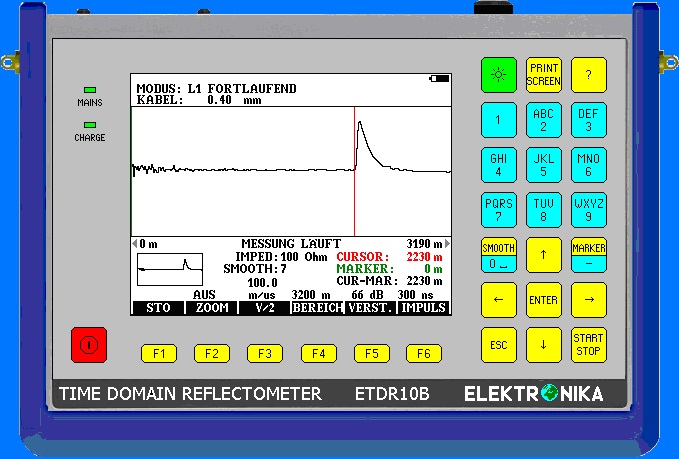Click the right range arrow beside 3190 m

tap(447, 243)
